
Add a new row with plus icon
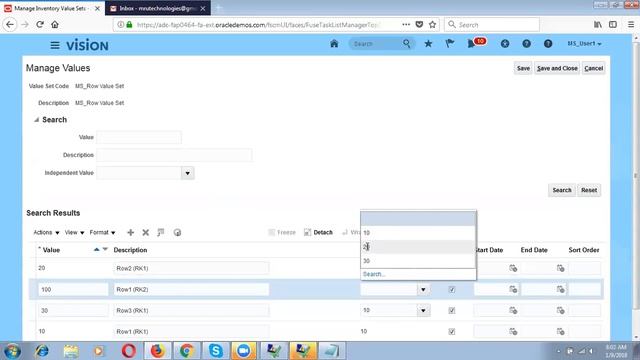point(130,232)
